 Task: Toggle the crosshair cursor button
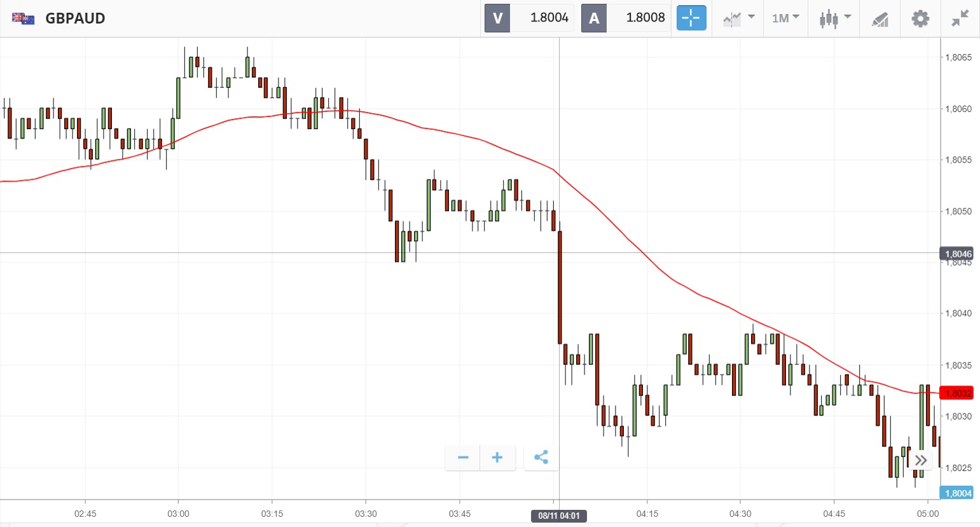click(x=691, y=18)
